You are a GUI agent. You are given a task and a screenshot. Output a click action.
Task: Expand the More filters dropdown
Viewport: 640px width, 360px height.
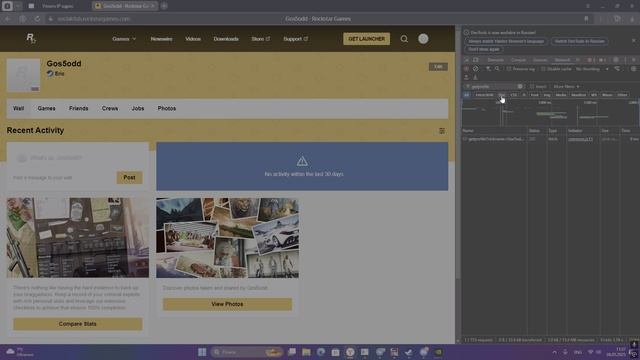pyautogui.click(x=567, y=87)
